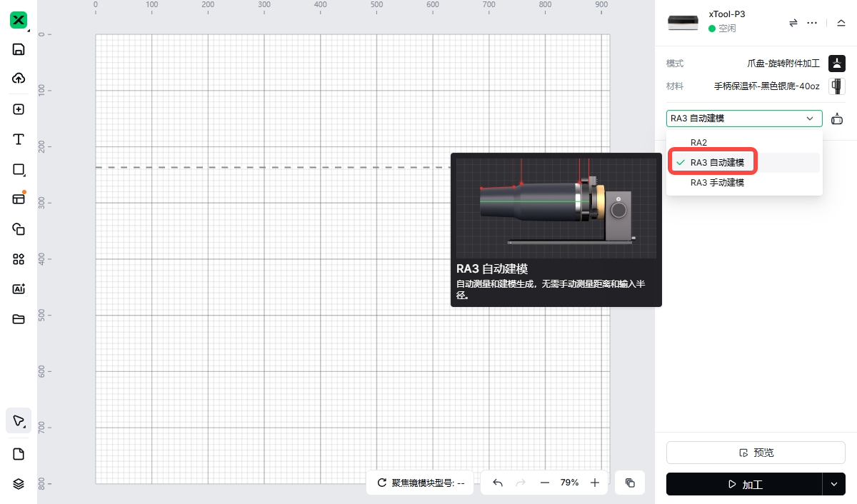The height and width of the screenshot is (504, 857).
Task: Open the folder icon in left sidebar
Action: tap(19, 319)
